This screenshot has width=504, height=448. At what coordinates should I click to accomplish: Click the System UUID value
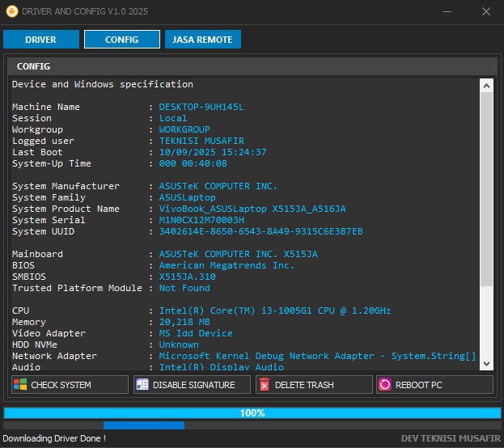[x=260, y=231]
